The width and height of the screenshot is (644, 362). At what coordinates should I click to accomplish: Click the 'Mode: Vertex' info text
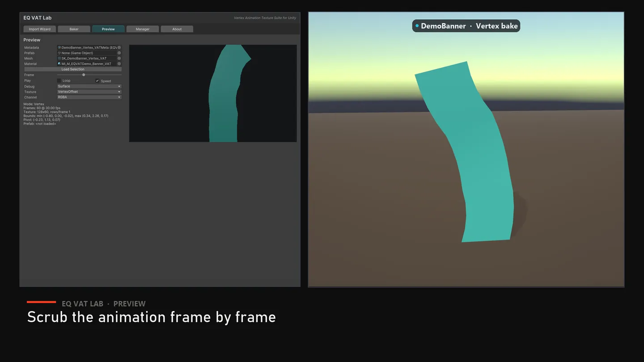34,104
